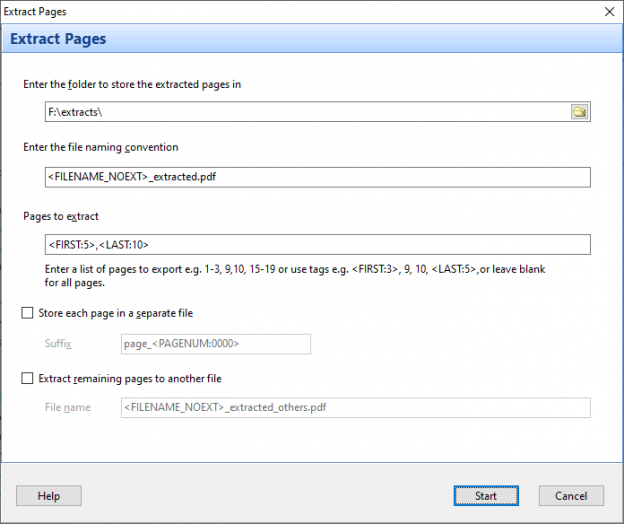Click the Extract Pages blue header title
624x524 pixels.
[x=58, y=39]
